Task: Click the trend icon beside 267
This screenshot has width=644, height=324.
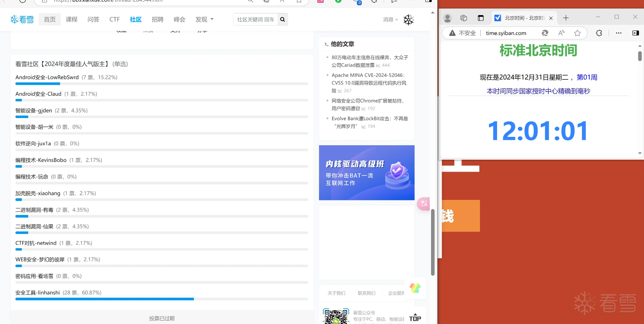Action: (x=340, y=91)
